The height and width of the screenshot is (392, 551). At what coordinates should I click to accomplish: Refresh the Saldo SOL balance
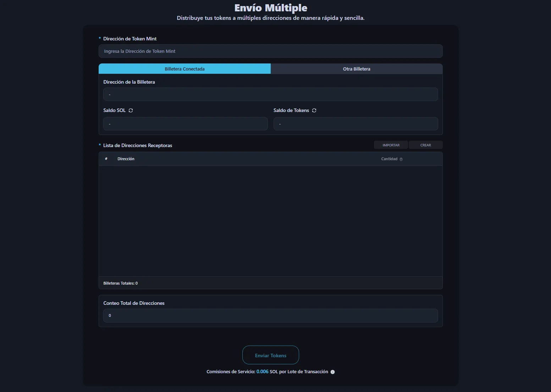131,111
